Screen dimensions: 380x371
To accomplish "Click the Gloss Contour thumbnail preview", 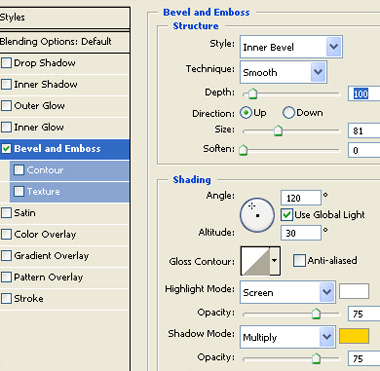I will [x=256, y=261].
